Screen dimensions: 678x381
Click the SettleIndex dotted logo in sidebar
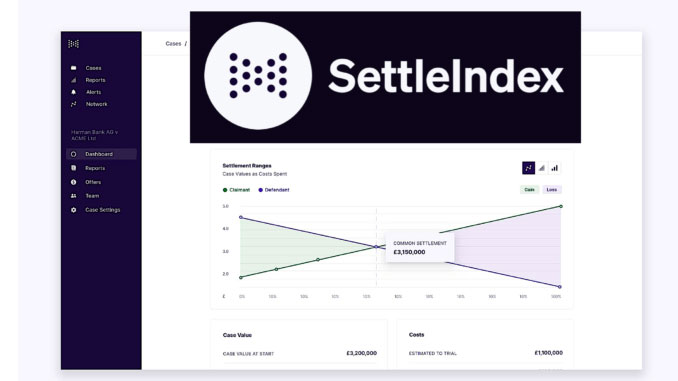(x=74, y=44)
